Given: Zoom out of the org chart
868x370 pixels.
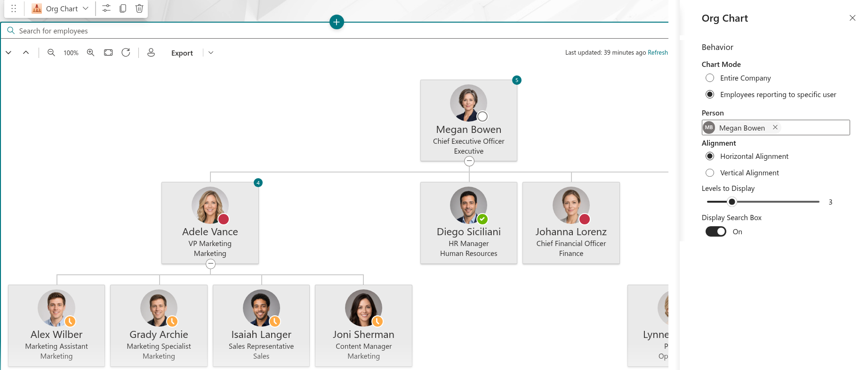Looking at the screenshot, I should click(x=51, y=53).
